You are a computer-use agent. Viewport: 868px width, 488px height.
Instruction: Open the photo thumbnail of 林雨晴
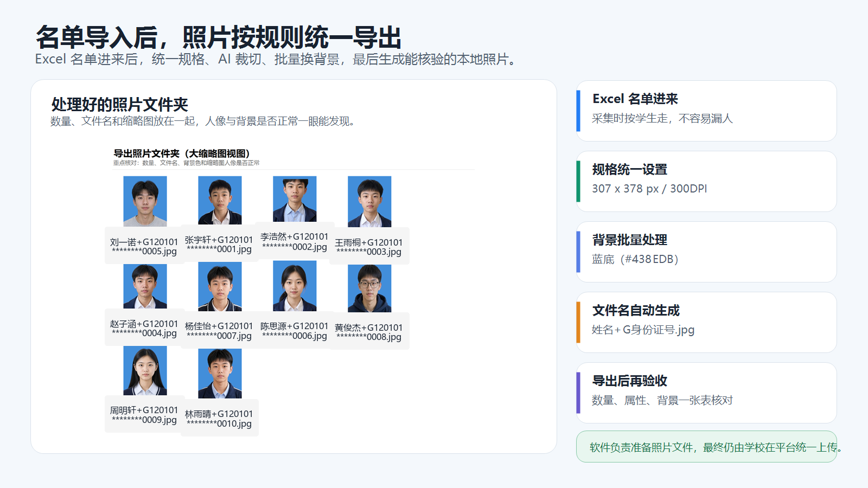click(x=220, y=374)
